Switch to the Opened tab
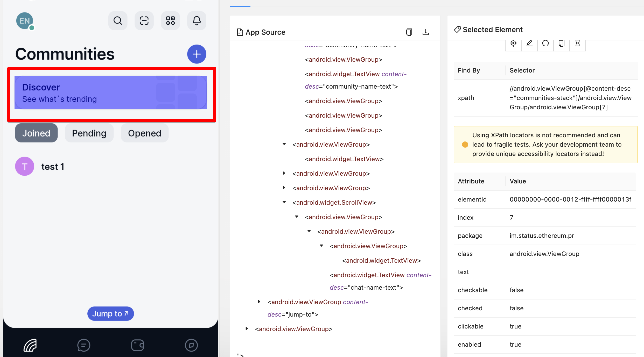This screenshot has height=357, width=644. click(x=144, y=133)
